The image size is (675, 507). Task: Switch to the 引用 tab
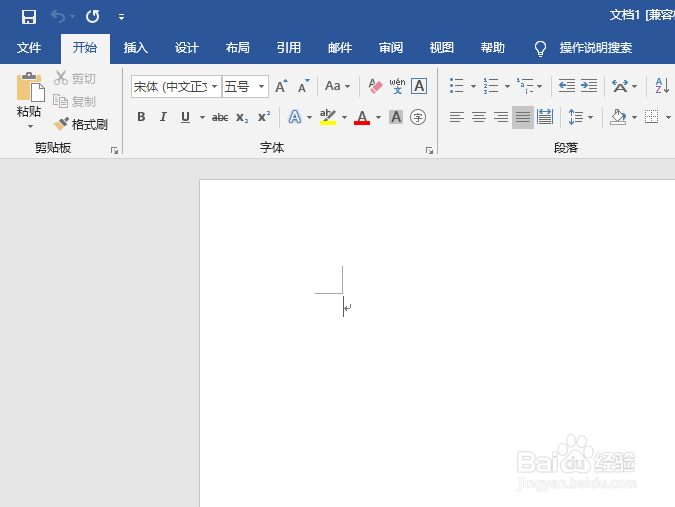pos(288,47)
